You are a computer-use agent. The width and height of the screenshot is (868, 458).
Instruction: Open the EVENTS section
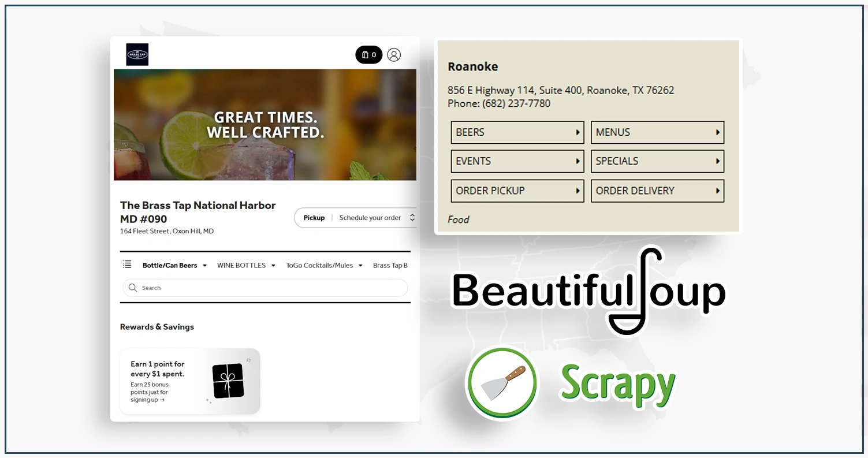[x=517, y=161]
